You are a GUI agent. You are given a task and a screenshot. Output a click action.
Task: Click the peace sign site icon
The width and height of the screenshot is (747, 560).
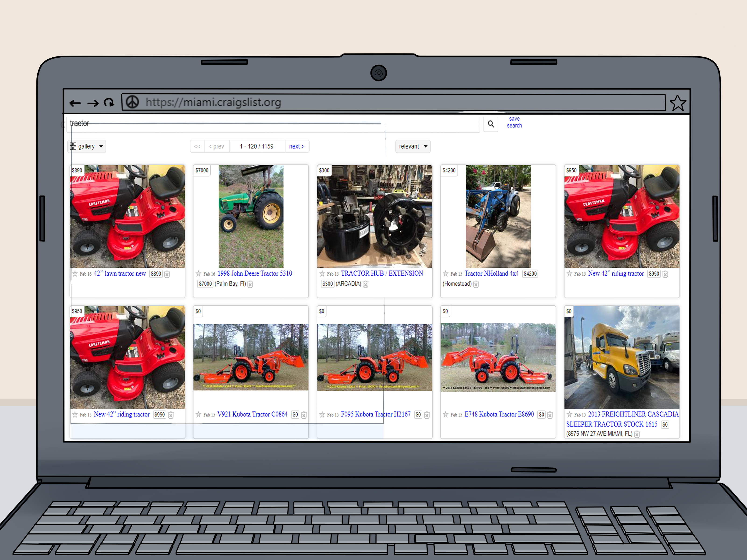pyautogui.click(x=132, y=102)
